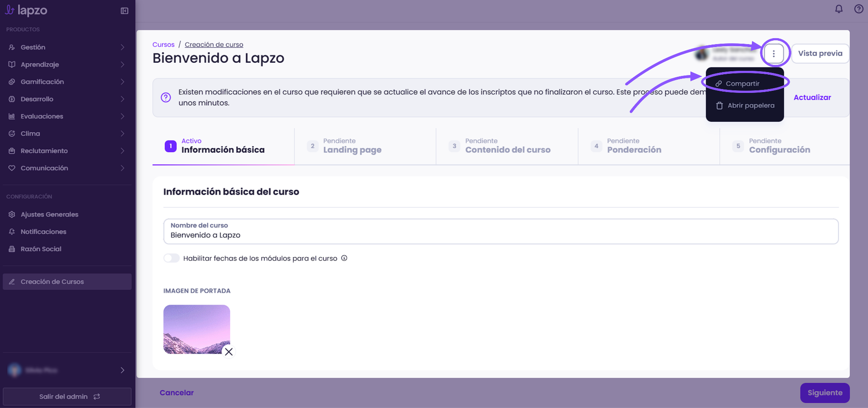This screenshot has height=408, width=868.
Task: Click the Notificaciones bell icon in sidebar
Action: [12, 232]
